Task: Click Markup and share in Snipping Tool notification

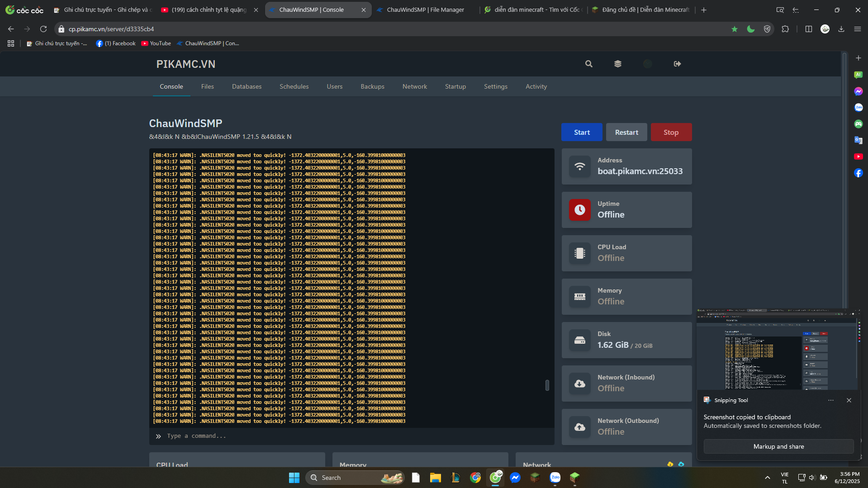Action: point(778,446)
